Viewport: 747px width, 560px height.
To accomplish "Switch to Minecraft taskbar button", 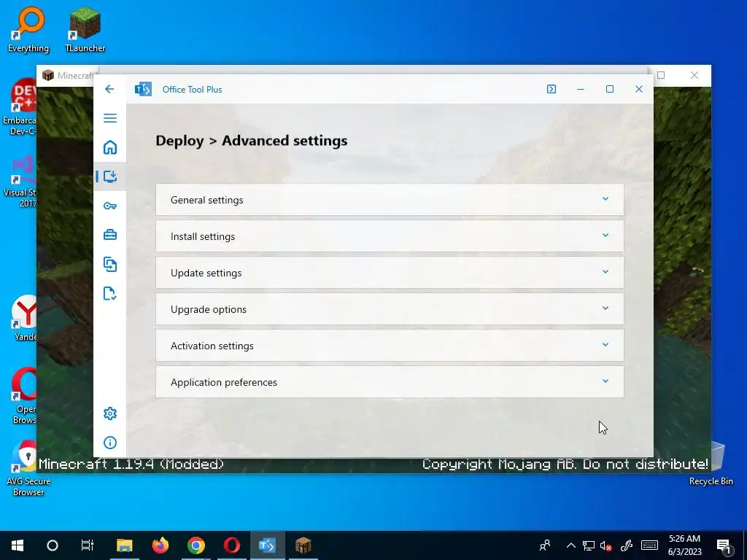I will [303, 545].
